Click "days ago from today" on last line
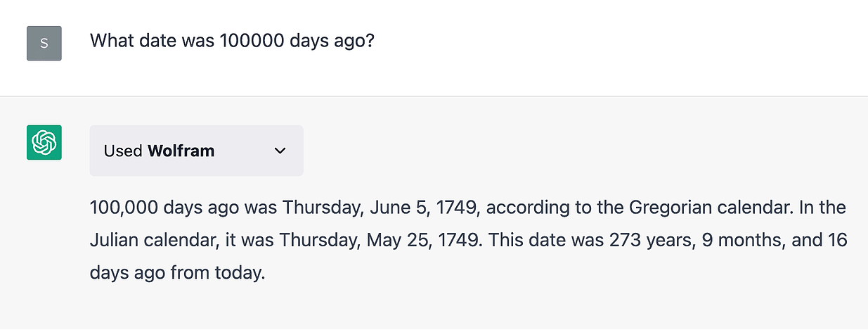Viewport: 868px width, 330px height. pos(177,273)
